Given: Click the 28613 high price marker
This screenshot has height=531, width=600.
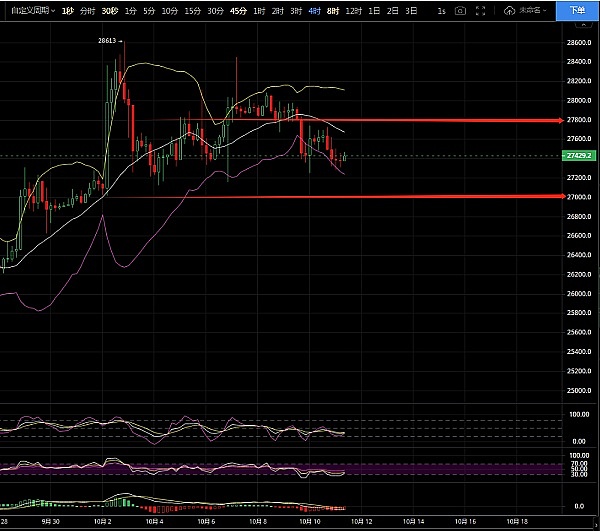Looking at the screenshot, I should click(x=108, y=41).
